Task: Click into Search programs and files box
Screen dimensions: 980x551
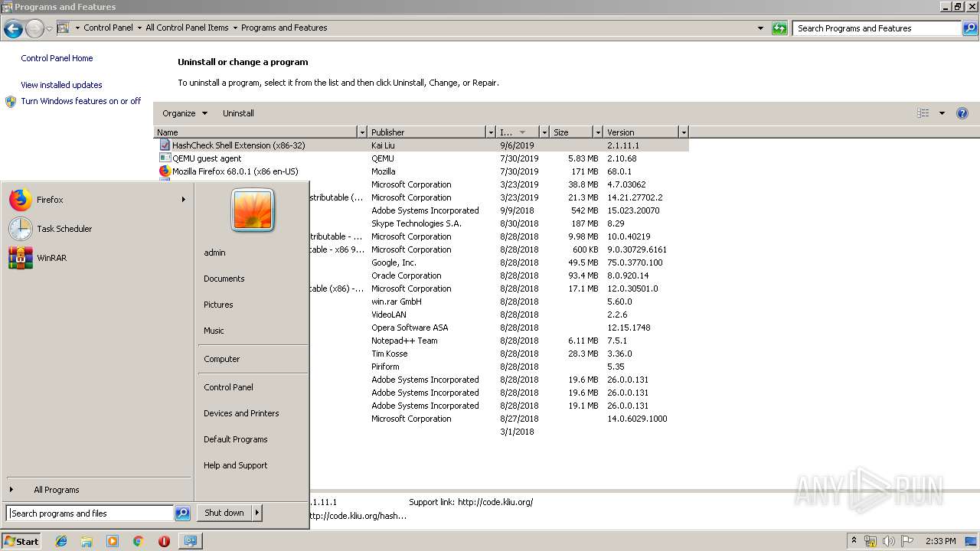Action: tap(90, 514)
